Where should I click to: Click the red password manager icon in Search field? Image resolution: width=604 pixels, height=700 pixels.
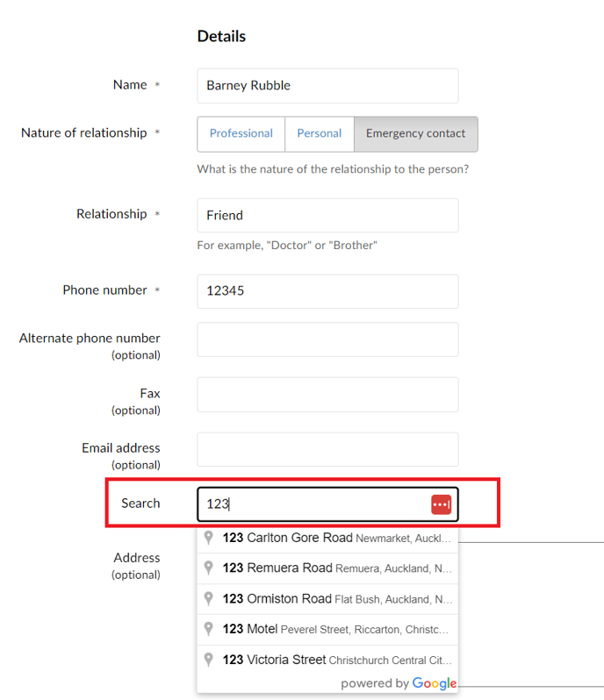441,504
